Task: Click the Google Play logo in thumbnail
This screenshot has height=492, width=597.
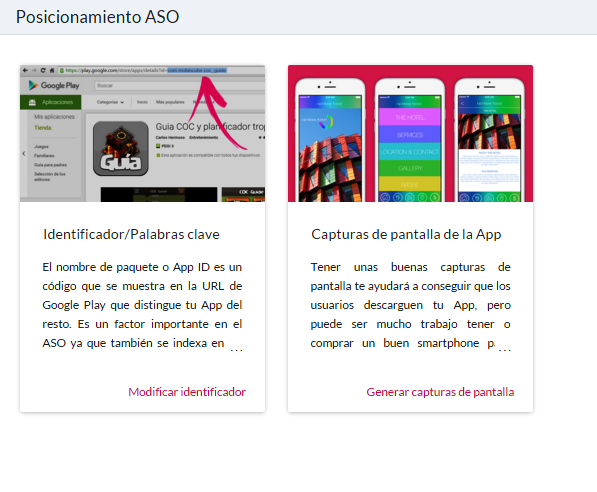Action: coord(54,85)
